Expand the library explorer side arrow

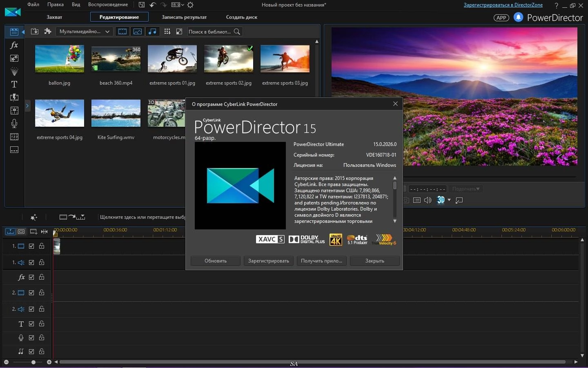point(27,106)
